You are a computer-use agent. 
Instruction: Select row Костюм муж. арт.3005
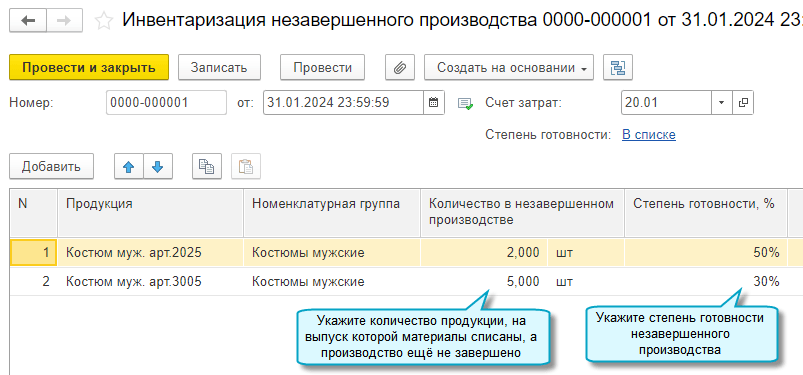pos(406,281)
